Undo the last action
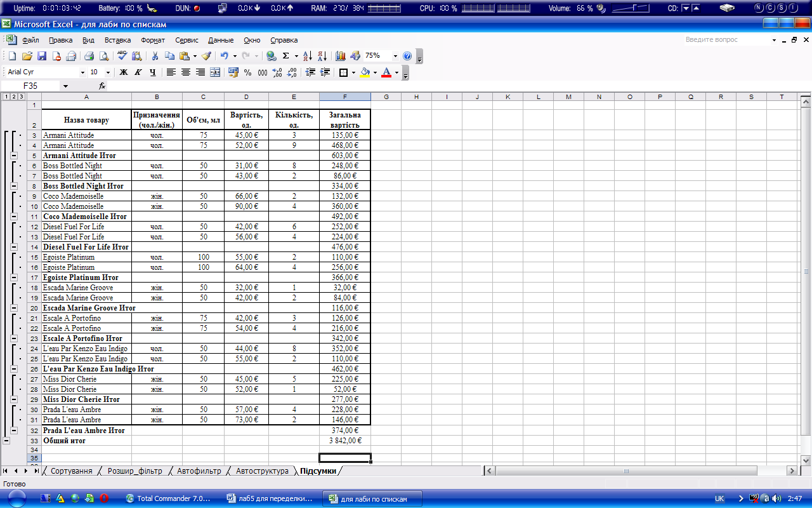The height and width of the screenshot is (508, 812). (x=225, y=56)
